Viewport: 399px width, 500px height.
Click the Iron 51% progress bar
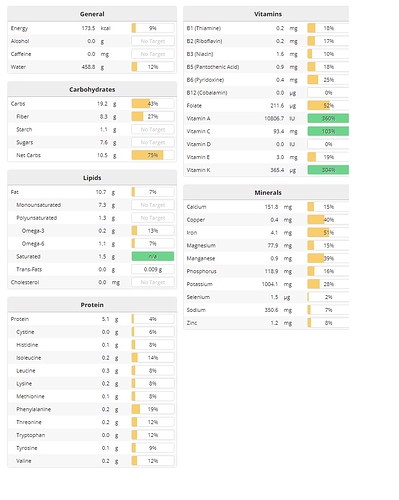point(328,233)
